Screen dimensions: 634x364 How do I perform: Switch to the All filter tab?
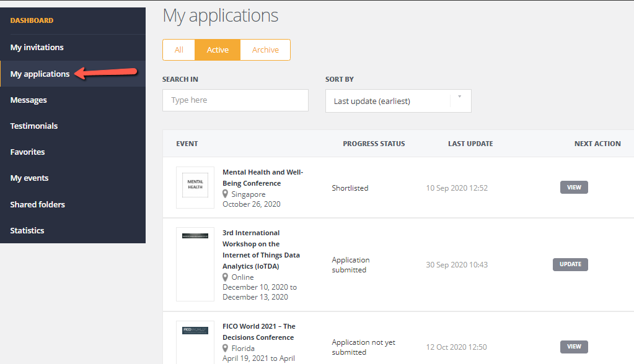(x=178, y=50)
